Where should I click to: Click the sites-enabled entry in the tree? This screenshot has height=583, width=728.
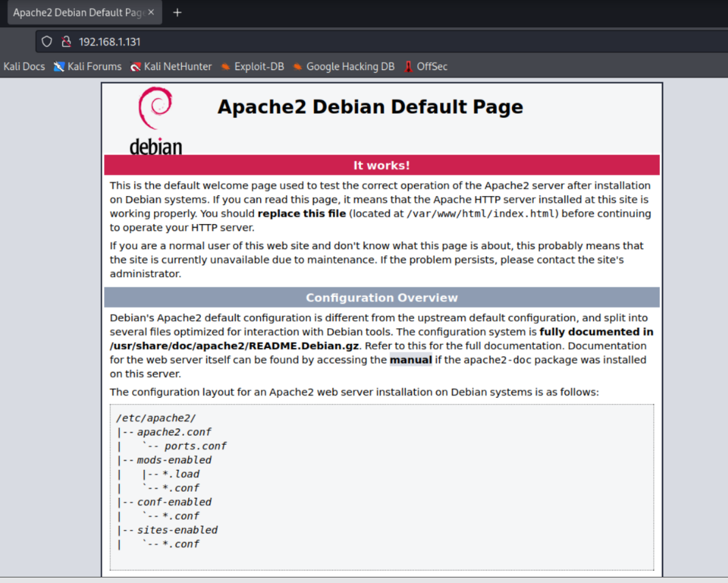(x=177, y=530)
